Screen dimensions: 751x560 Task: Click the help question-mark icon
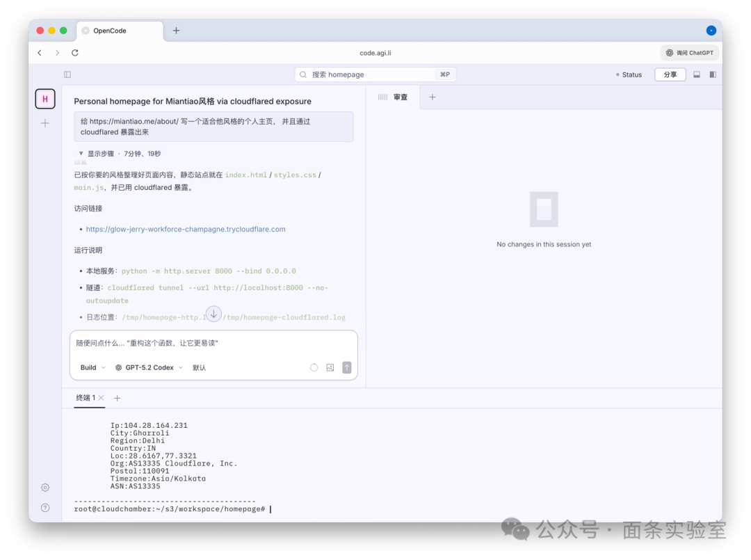tap(45, 508)
